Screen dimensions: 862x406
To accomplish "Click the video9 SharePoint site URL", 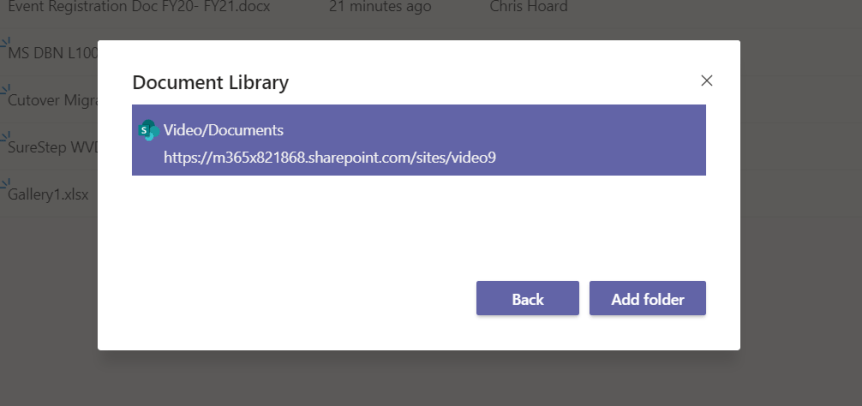I will 330,157.
